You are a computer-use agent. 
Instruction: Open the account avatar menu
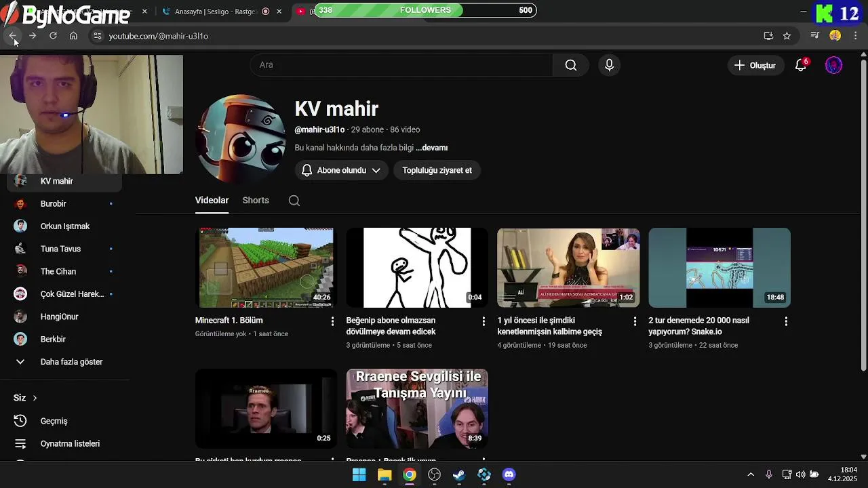pyautogui.click(x=833, y=65)
